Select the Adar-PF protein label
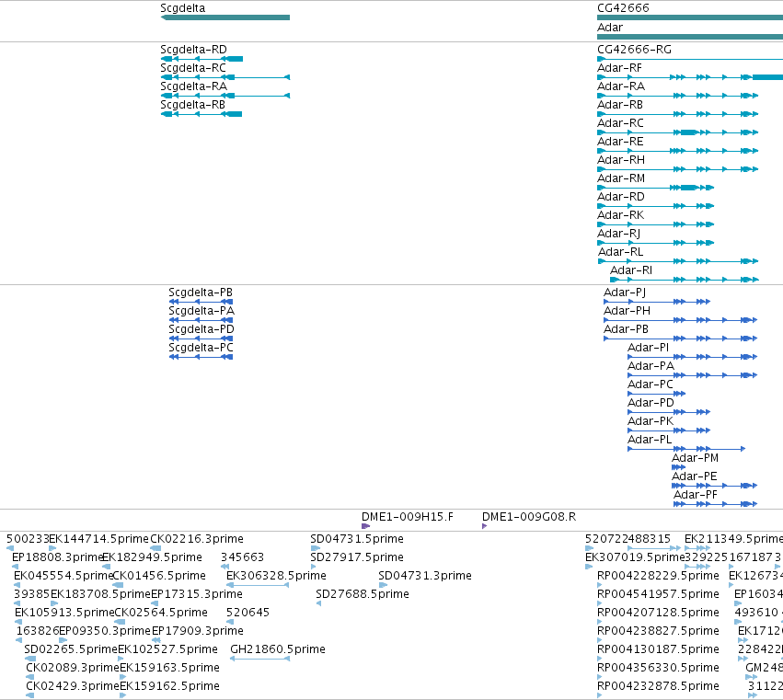This screenshot has height=700, width=783. [x=695, y=495]
